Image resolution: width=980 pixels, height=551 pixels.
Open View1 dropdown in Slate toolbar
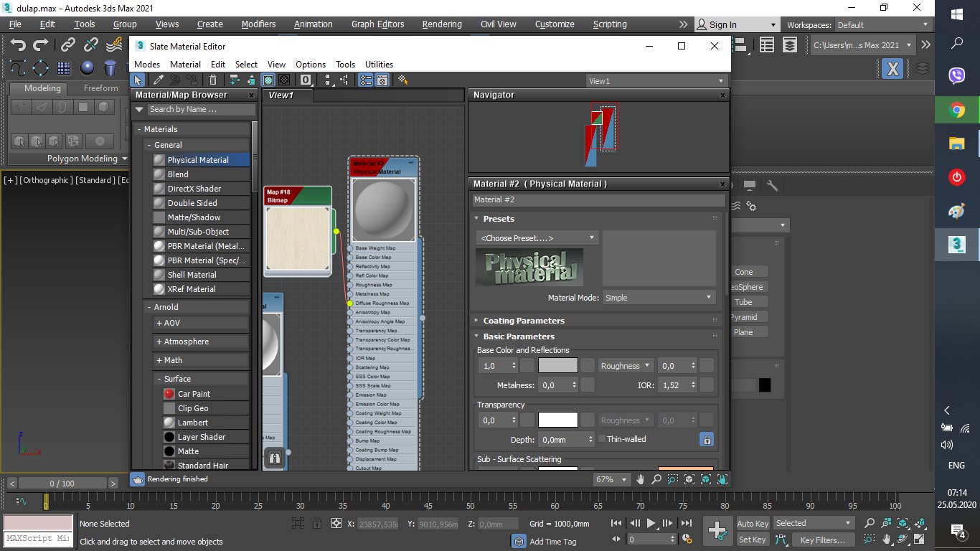[657, 81]
